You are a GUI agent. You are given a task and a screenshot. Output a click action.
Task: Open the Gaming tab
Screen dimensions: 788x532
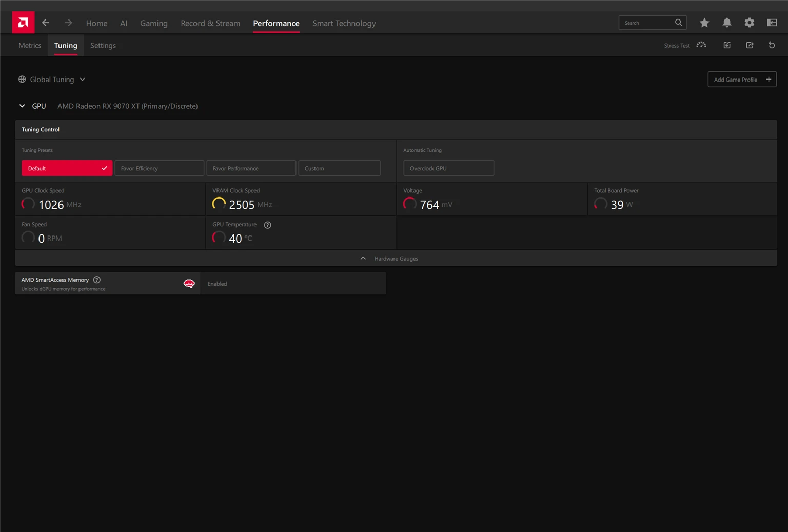pos(154,23)
